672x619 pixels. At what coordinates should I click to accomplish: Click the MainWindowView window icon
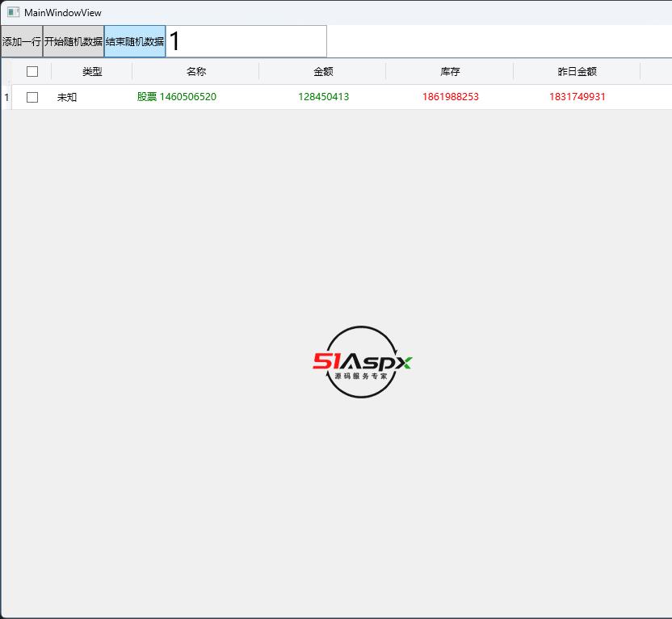(x=13, y=12)
